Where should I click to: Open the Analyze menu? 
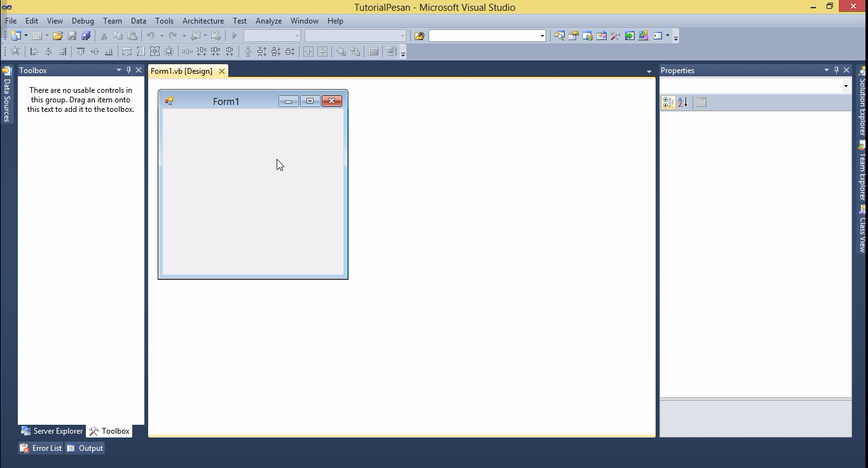(x=268, y=21)
